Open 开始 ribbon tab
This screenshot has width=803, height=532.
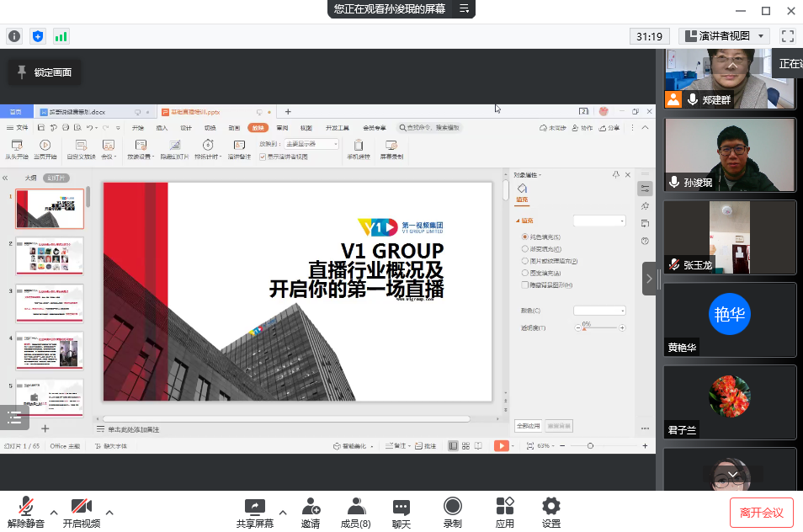pyautogui.click(x=138, y=128)
